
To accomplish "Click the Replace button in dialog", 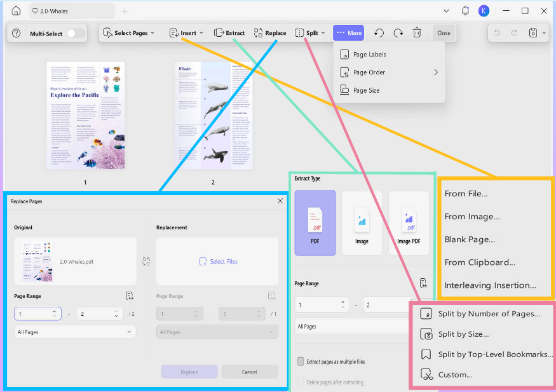I will pyautogui.click(x=189, y=372).
